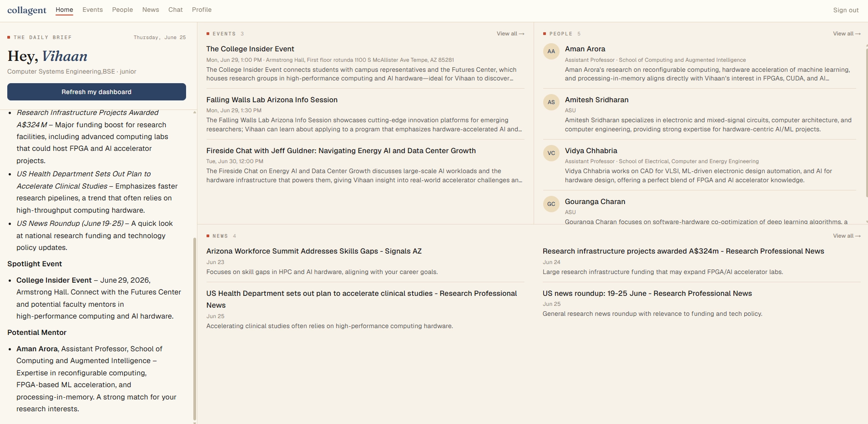The height and width of the screenshot is (424, 868).
Task: Click 'Tue, Jun 30, 12:00 PM' event time
Action: click(235, 161)
